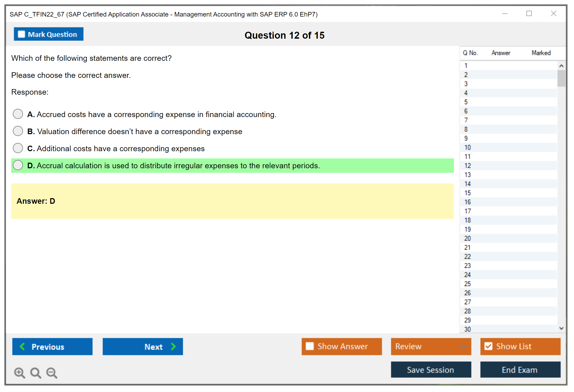
Task: Click the Save Session button
Action: click(431, 370)
